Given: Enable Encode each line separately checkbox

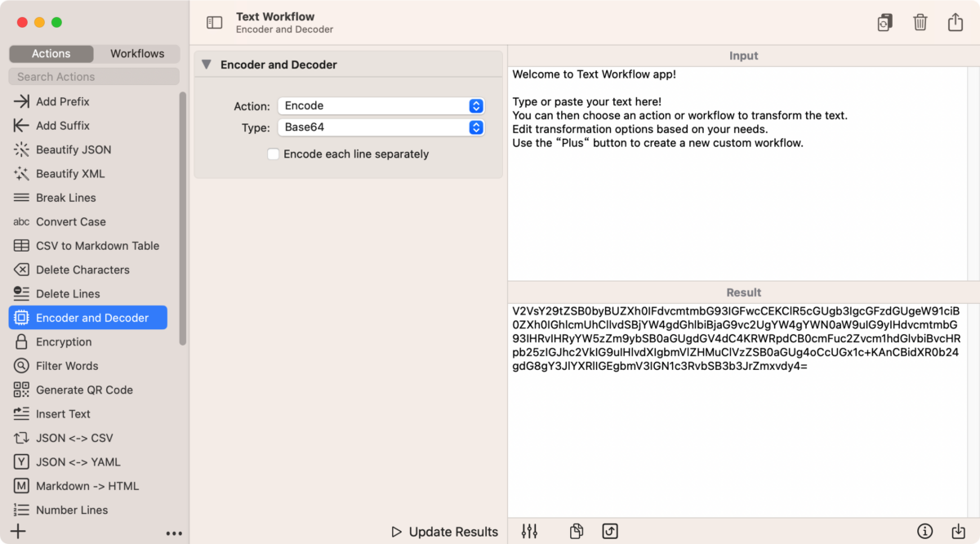Looking at the screenshot, I should tap(274, 154).
